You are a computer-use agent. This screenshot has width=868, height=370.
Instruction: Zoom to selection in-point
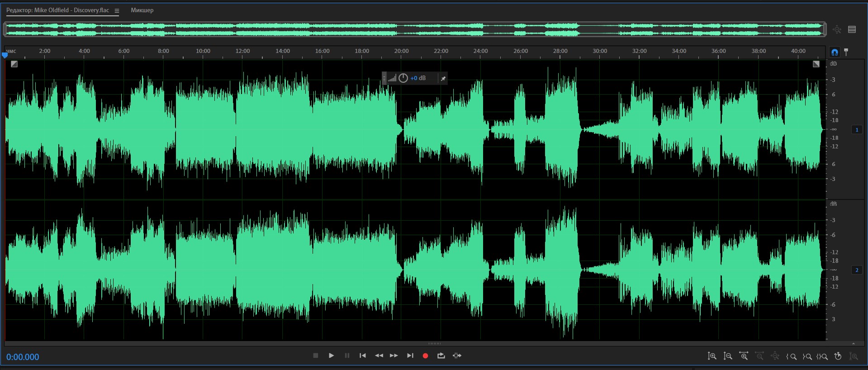pos(791,356)
